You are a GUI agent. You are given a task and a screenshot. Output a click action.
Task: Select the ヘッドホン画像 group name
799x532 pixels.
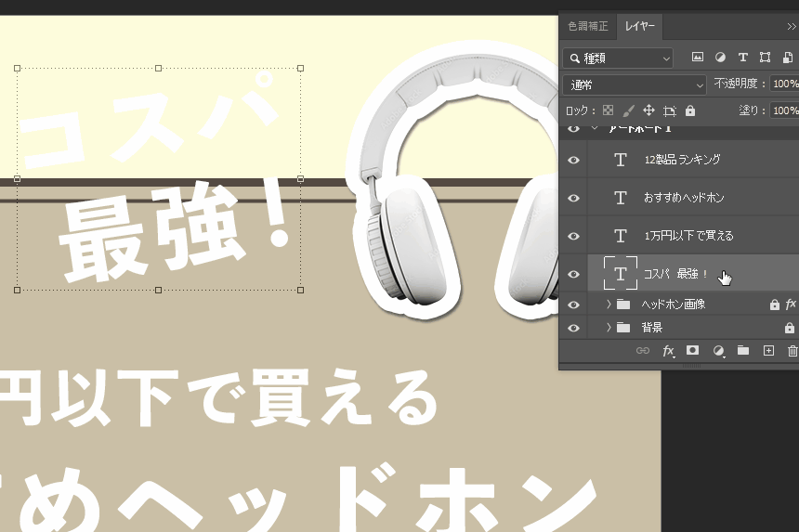tap(673, 305)
